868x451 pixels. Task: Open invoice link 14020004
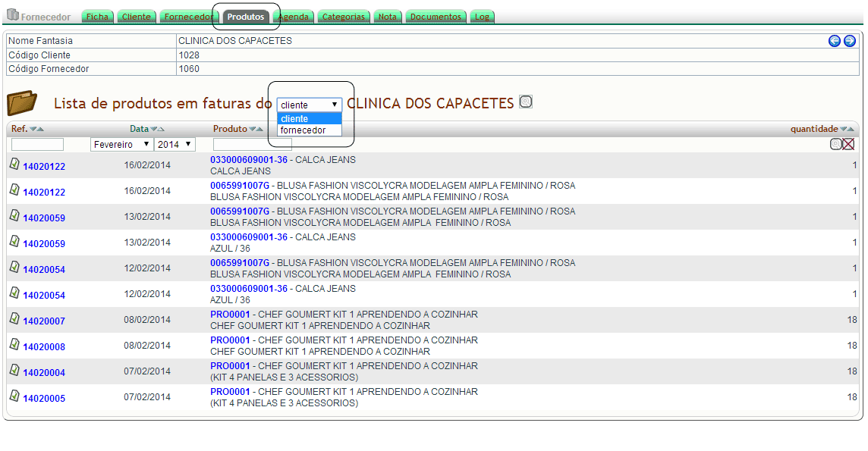pos(44,372)
